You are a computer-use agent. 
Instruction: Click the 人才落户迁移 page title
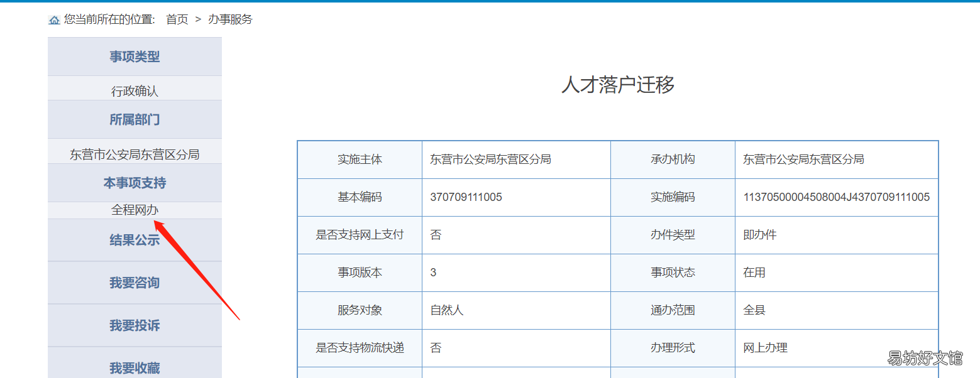[x=618, y=84]
